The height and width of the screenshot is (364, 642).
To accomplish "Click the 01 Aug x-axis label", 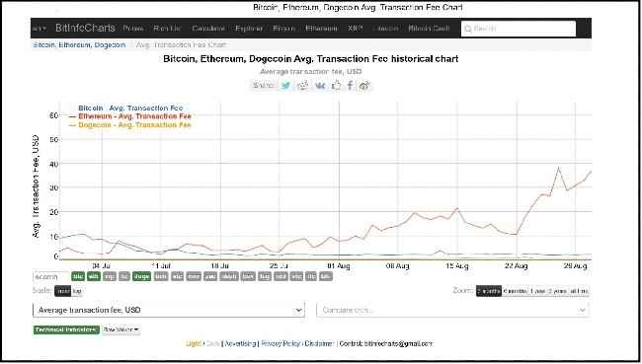I will point(339,266).
